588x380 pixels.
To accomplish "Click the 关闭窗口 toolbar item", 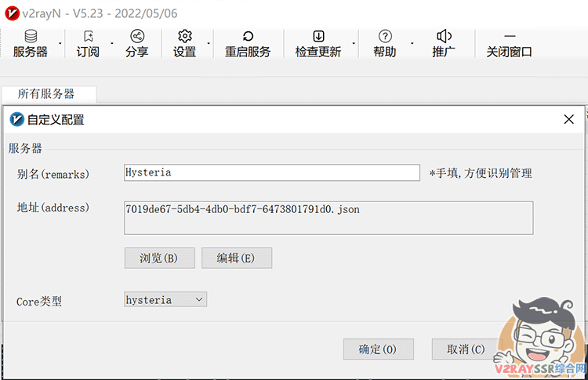I will [x=509, y=44].
